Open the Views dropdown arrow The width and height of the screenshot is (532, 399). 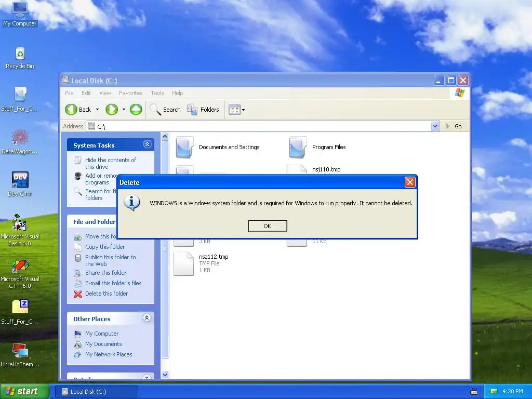click(243, 110)
